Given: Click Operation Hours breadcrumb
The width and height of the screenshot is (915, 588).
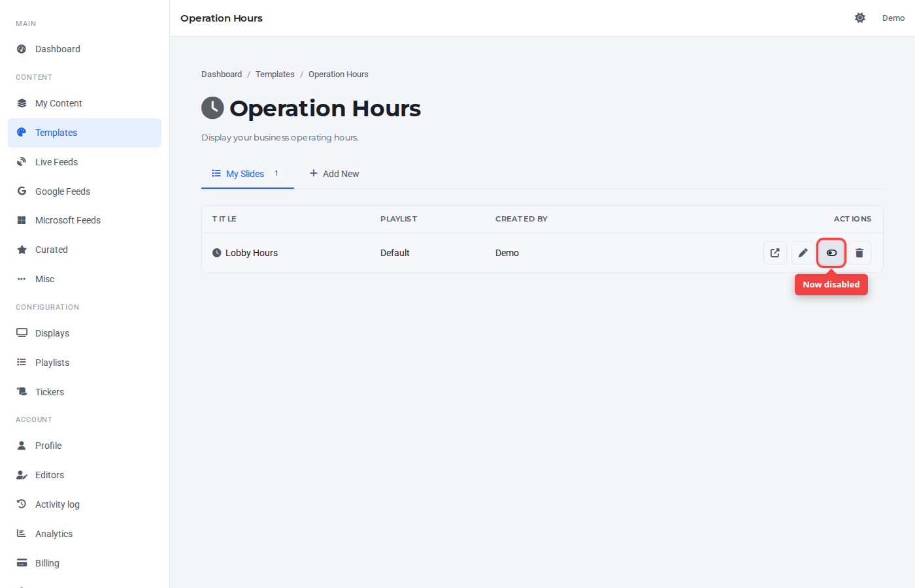Looking at the screenshot, I should coord(339,74).
